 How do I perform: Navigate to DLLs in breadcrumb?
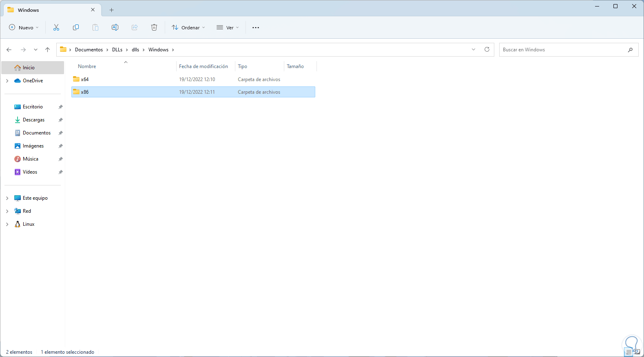pyautogui.click(x=117, y=50)
